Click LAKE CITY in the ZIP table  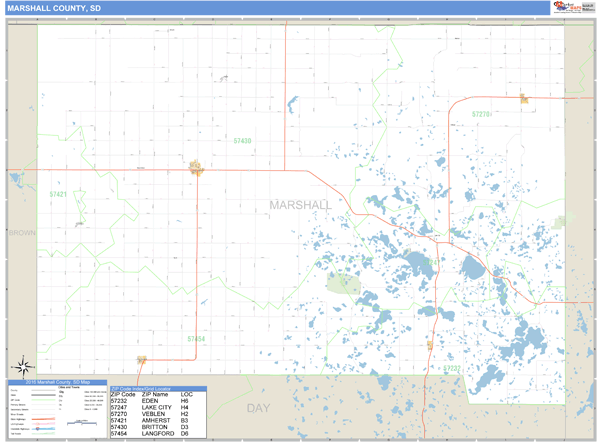click(157, 408)
